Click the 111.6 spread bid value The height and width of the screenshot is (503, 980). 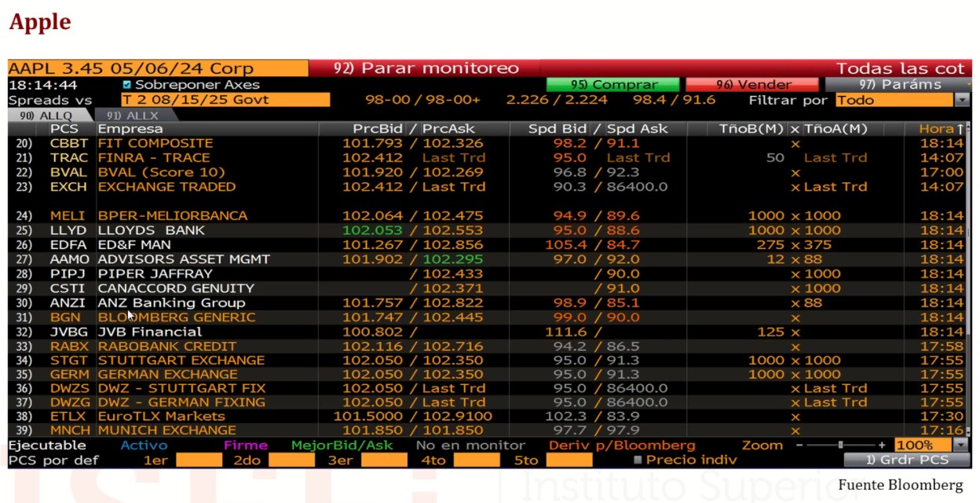pos(565,332)
